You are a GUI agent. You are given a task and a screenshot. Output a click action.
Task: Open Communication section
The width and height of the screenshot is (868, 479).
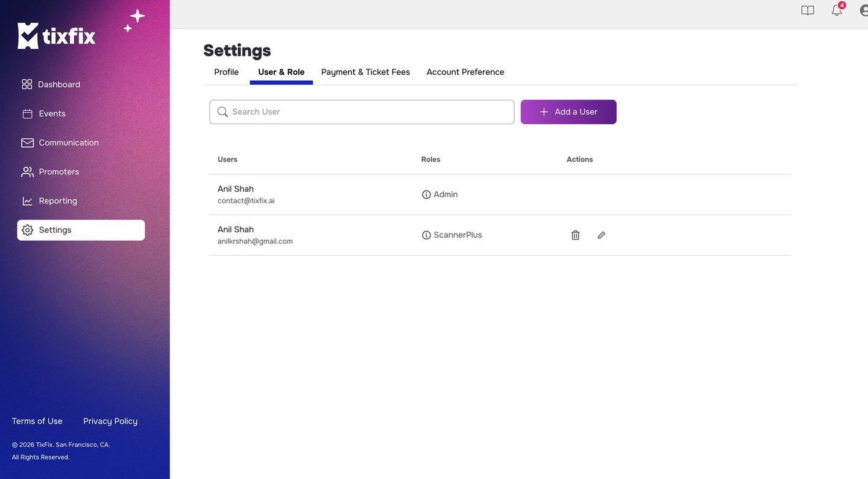click(60, 142)
